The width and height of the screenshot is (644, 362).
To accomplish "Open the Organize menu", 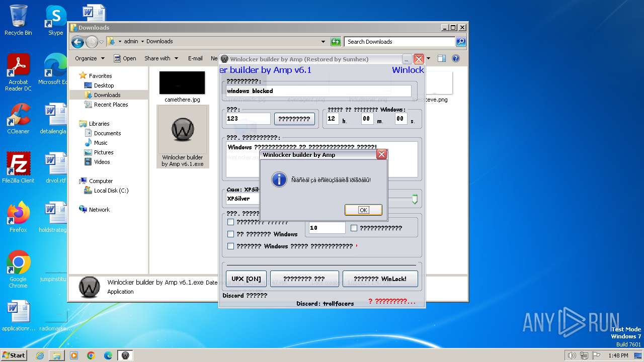I will [x=90, y=58].
